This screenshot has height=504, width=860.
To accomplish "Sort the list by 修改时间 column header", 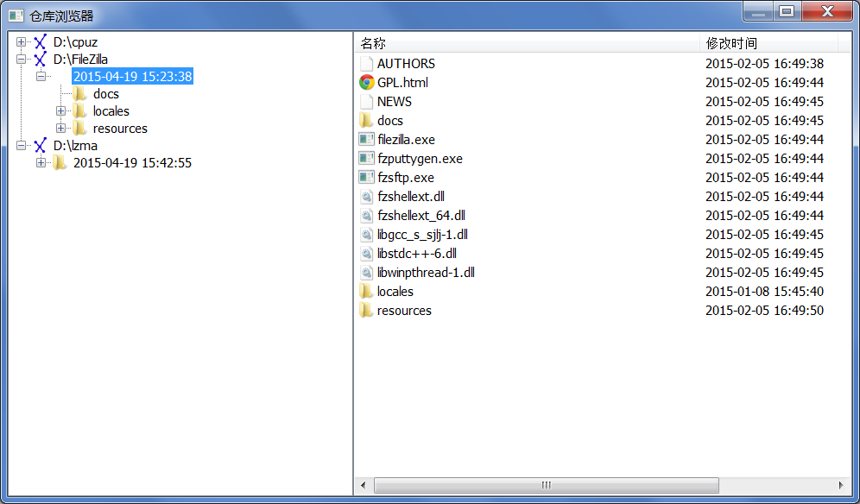I will (x=769, y=43).
